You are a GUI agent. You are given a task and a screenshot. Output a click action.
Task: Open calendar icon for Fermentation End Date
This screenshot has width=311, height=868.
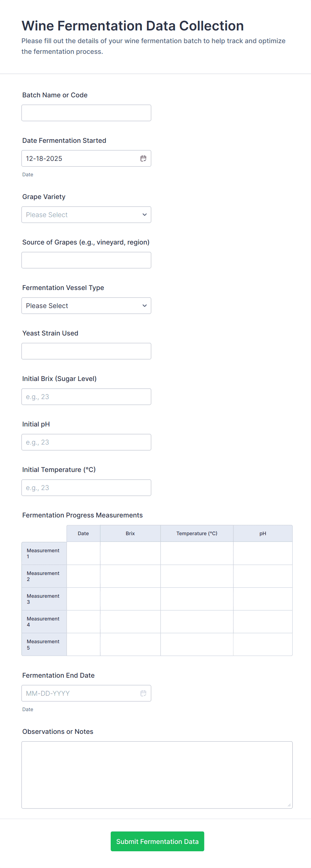click(x=143, y=693)
